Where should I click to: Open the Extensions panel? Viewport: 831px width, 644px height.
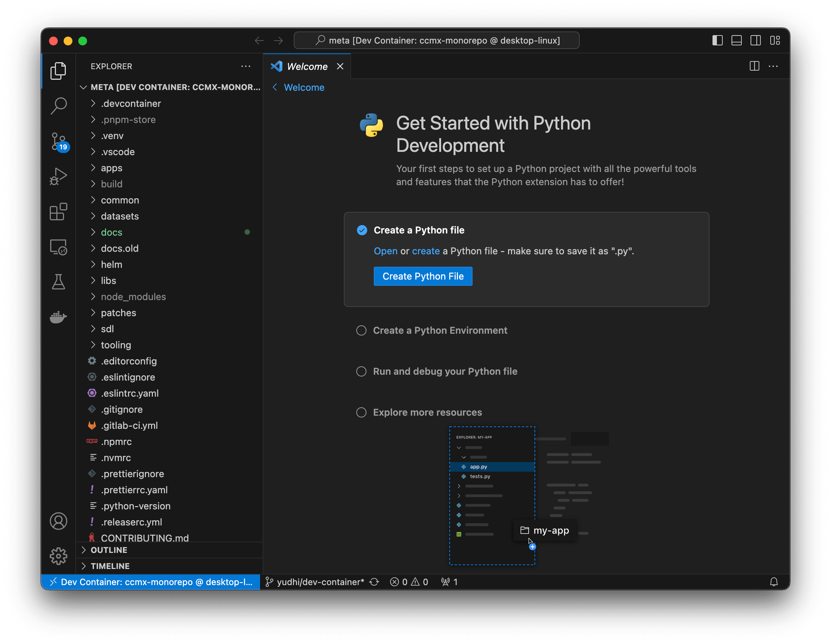click(59, 211)
